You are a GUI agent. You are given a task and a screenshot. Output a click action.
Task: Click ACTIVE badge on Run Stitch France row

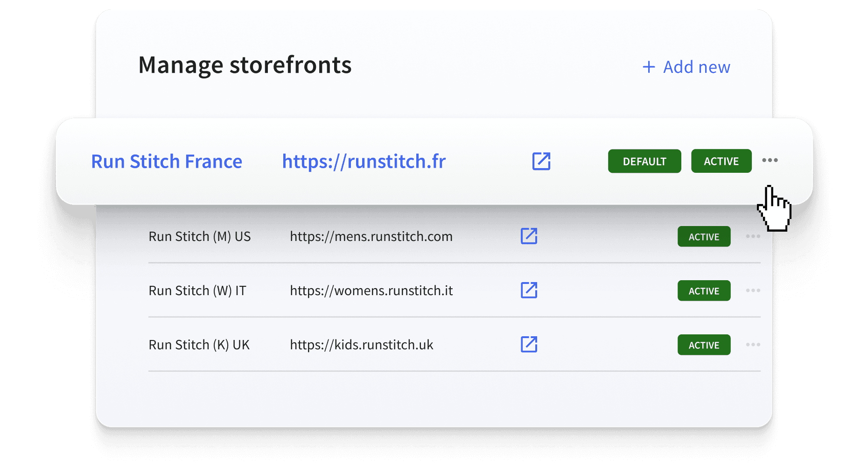(721, 161)
